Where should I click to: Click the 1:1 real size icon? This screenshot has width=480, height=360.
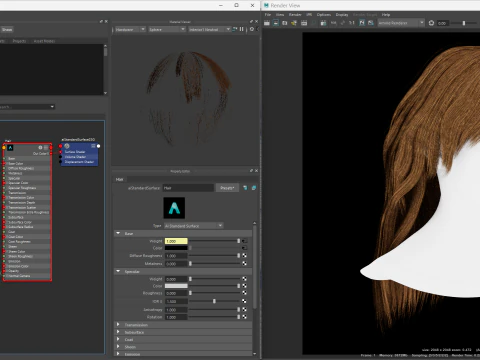[x=352, y=23]
